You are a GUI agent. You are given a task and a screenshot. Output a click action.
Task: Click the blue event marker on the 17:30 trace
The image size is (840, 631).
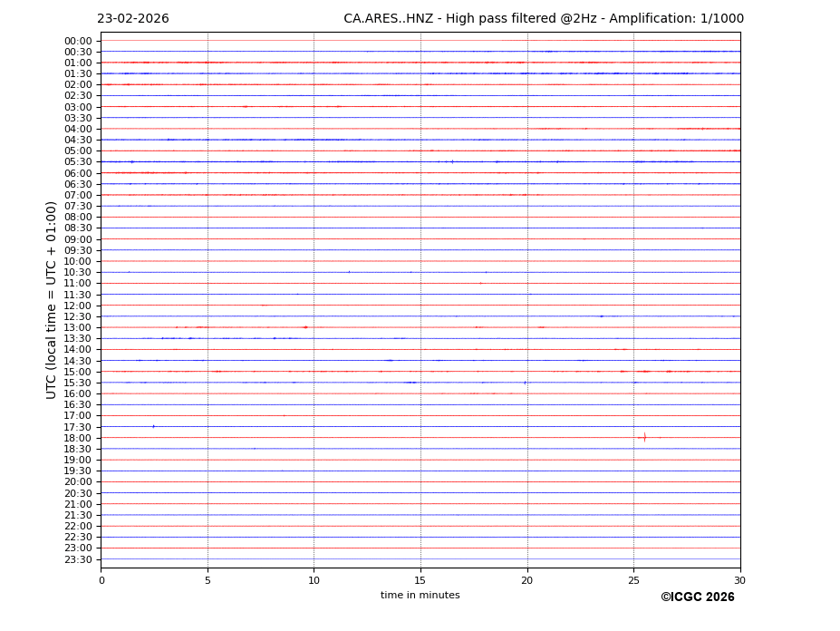click(x=153, y=426)
